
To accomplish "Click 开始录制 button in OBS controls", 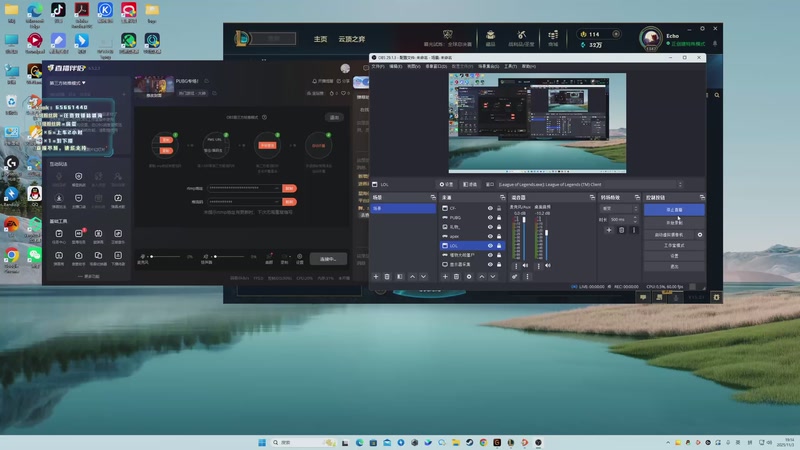I will pyautogui.click(x=674, y=223).
